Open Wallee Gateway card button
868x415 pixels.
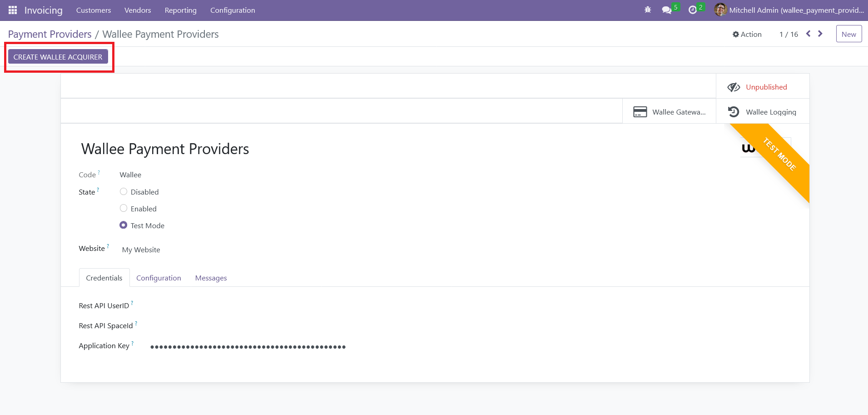[669, 112]
